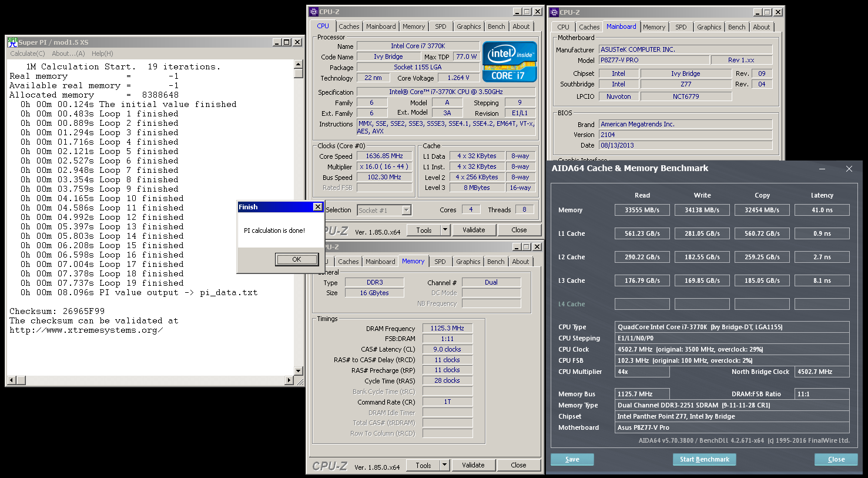Click the Memory Write value 34138 MB/s

pos(702,210)
